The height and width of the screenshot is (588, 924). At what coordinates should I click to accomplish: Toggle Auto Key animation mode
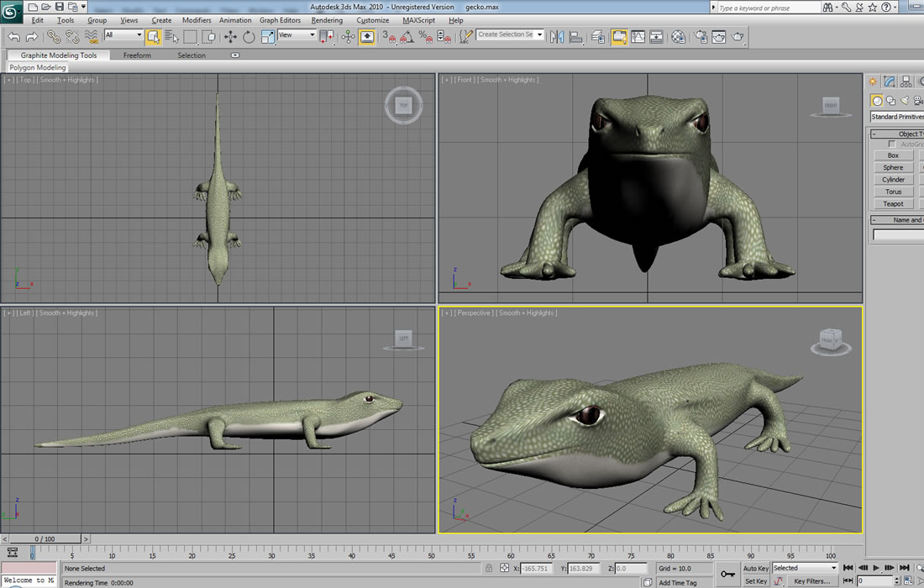[756, 569]
